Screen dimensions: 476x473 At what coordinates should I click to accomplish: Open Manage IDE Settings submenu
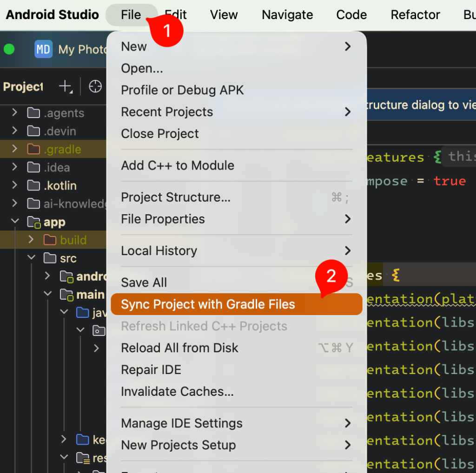tap(237, 423)
